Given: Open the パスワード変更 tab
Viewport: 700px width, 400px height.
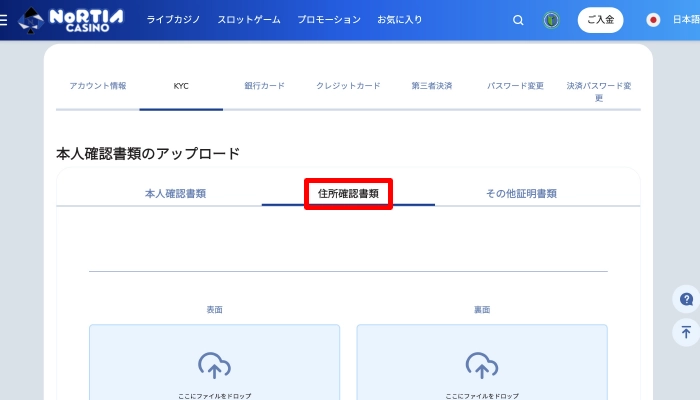Looking at the screenshot, I should tap(515, 86).
